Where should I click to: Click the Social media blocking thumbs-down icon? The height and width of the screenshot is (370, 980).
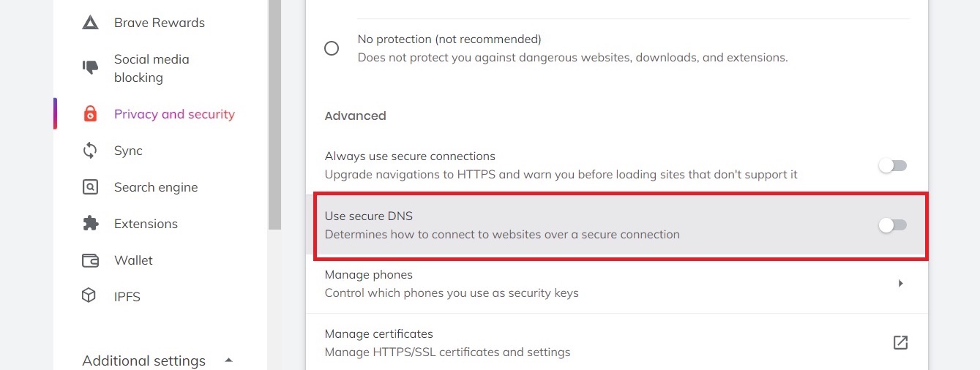[90, 68]
